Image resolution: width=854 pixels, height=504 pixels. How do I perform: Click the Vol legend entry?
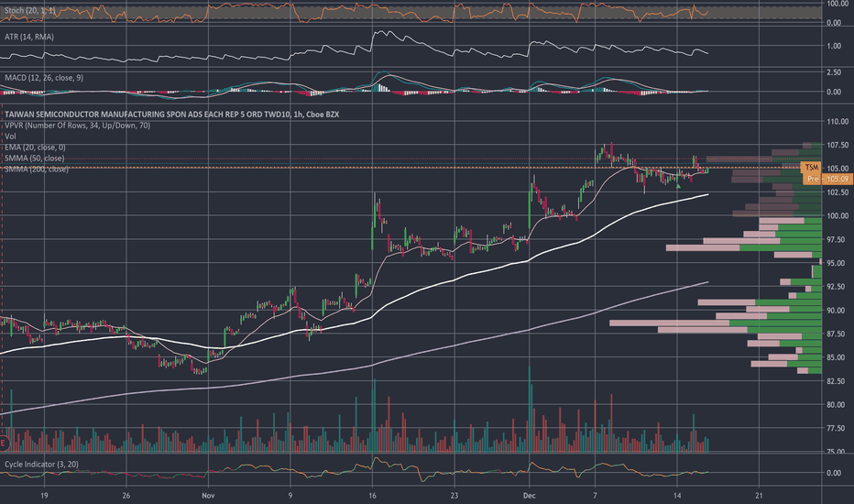(10, 137)
